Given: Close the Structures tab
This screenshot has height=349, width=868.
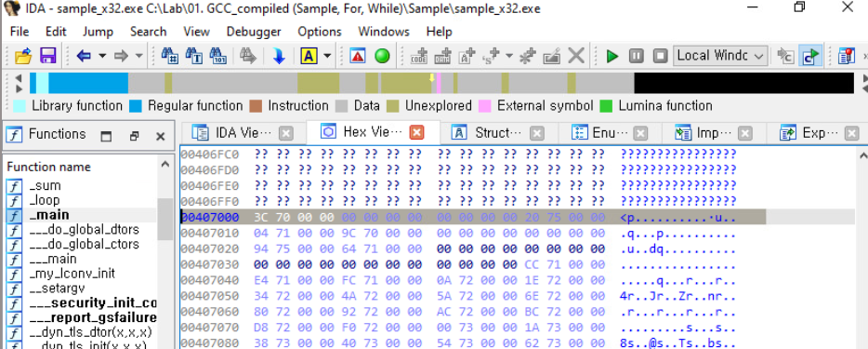Looking at the screenshot, I should 536,133.
